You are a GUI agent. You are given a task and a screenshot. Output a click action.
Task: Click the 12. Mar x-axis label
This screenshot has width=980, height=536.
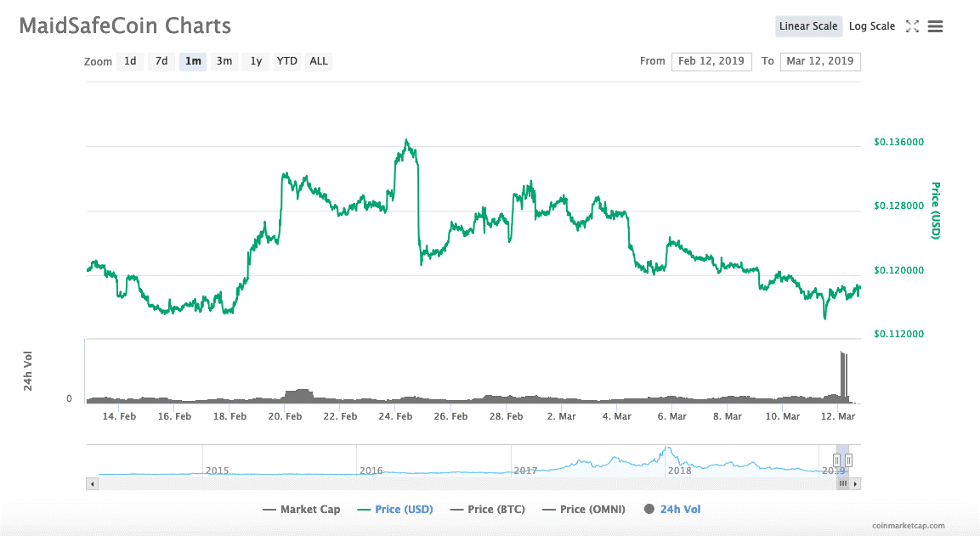point(838,417)
